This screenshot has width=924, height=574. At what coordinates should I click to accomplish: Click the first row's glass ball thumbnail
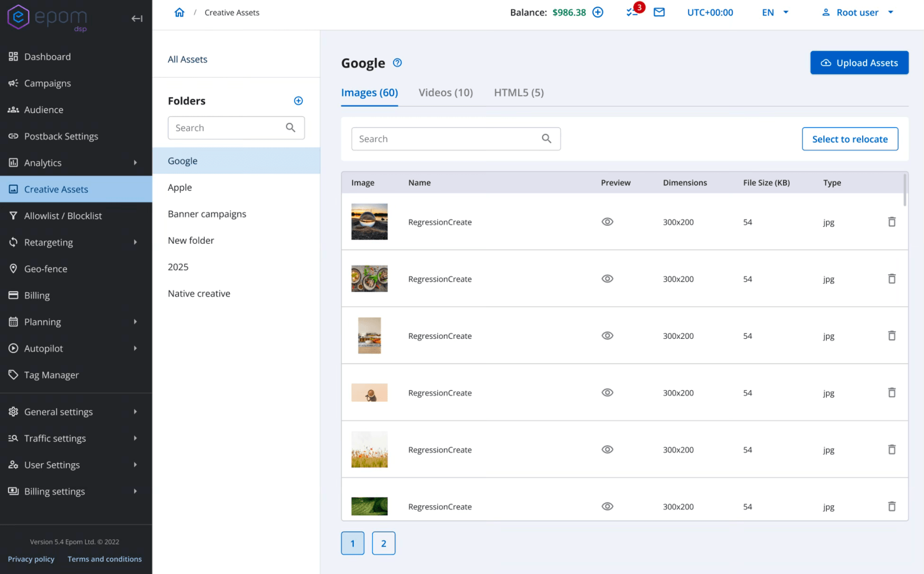[369, 222]
